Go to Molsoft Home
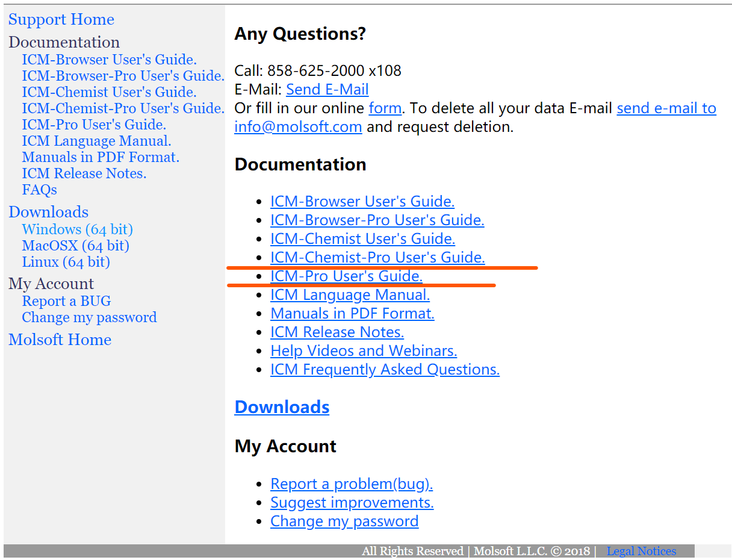The image size is (732, 560). pos(60,340)
